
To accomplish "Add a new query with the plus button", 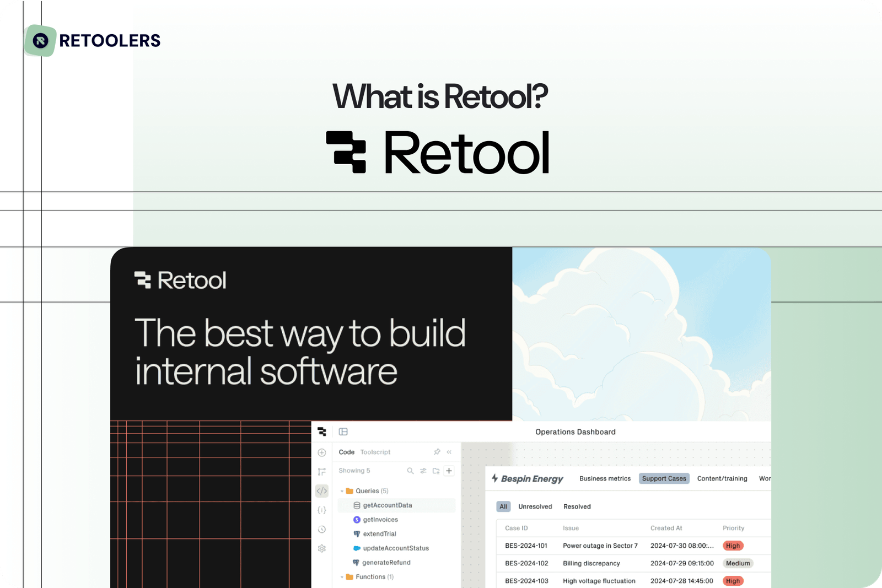I will click(x=449, y=471).
